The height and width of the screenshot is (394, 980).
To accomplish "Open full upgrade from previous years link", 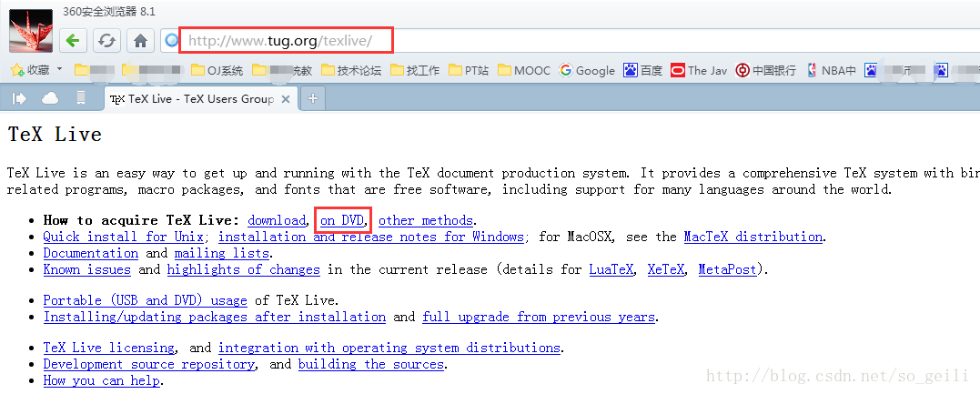I will coord(539,317).
